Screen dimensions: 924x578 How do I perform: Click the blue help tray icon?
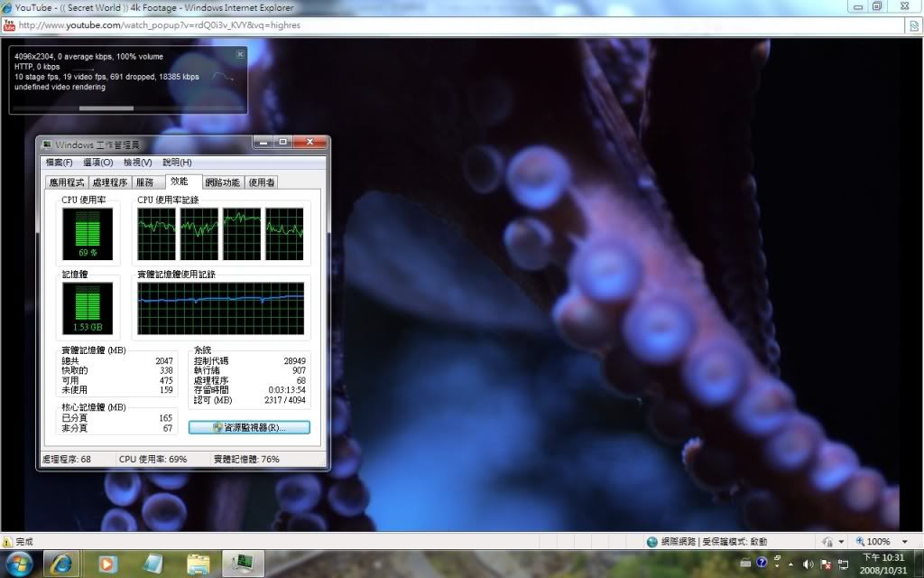point(762,564)
